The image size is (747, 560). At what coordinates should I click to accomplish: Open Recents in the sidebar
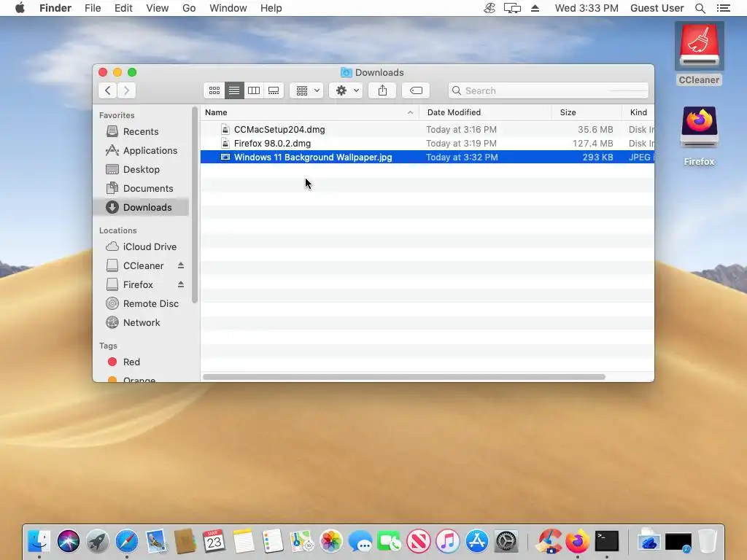141,131
